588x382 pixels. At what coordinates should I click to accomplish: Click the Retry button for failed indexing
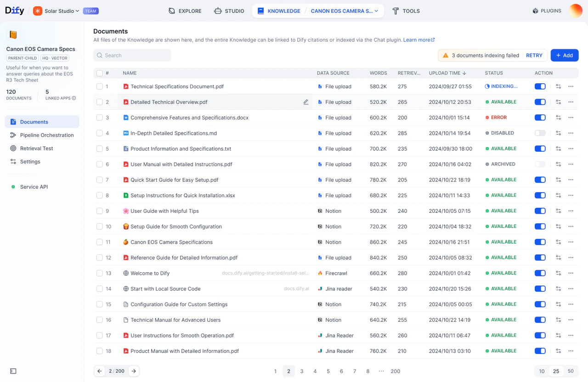(x=534, y=55)
